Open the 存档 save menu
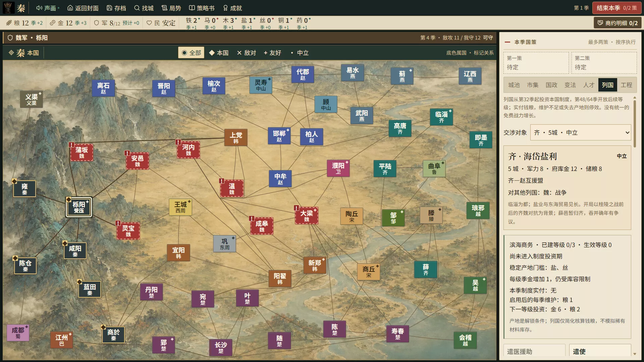 (116, 8)
